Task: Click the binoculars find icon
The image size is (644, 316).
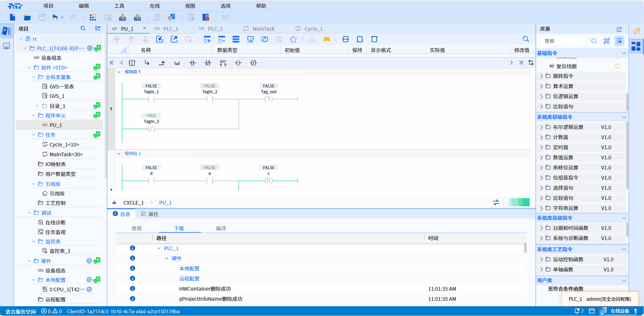Action: (326, 39)
